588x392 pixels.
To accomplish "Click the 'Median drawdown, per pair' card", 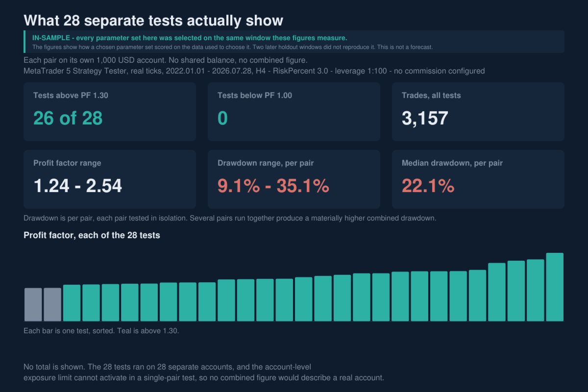I will pos(478,179).
